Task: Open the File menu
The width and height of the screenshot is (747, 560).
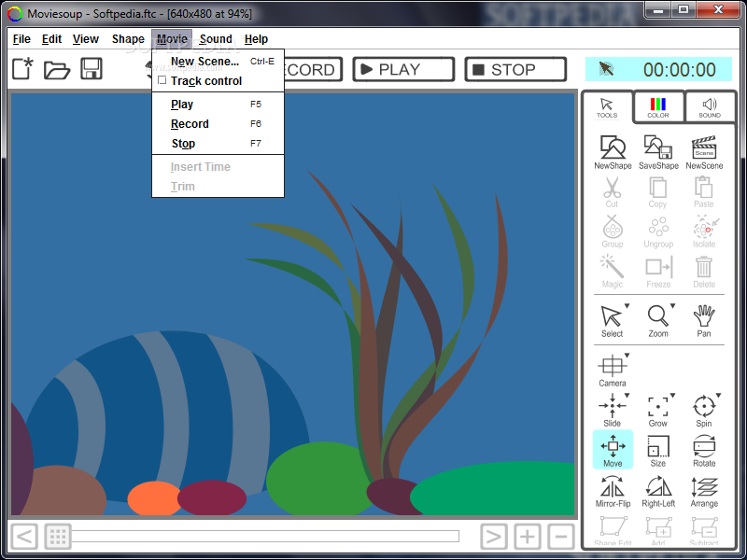Action: 21,39
